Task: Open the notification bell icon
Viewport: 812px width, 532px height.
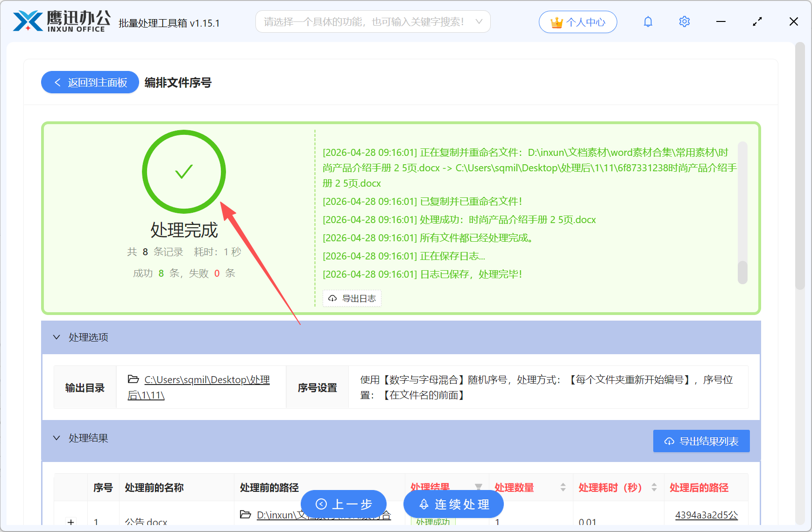Action: [x=648, y=21]
